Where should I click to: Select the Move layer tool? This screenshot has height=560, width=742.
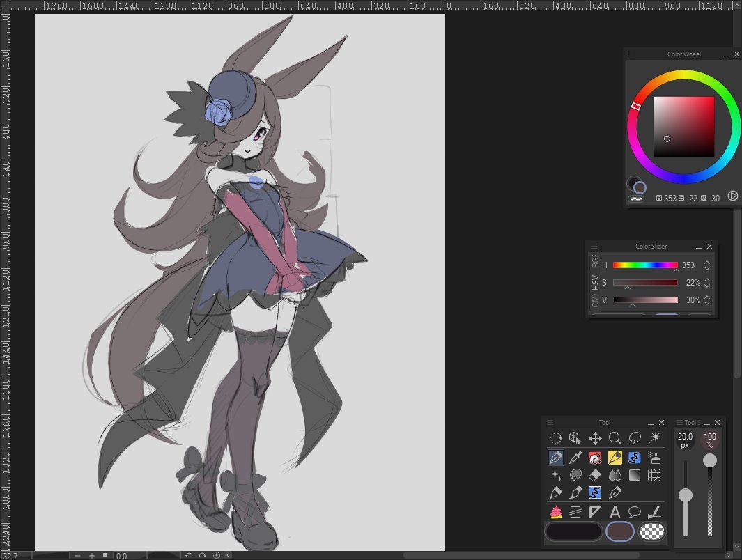(595, 438)
